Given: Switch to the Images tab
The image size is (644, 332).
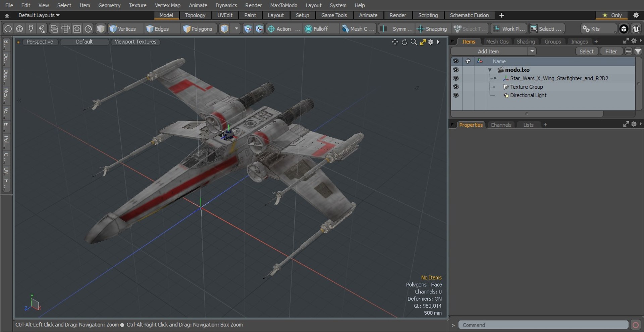Looking at the screenshot, I should click(x=579, y=42).
